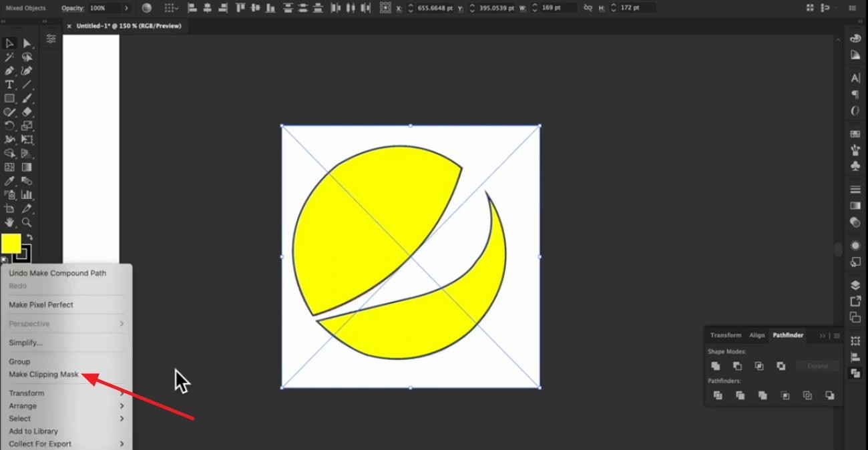Viewport: 868px width, 450px height.
Task: Select the Artboard tool
Action: [9, 209]
